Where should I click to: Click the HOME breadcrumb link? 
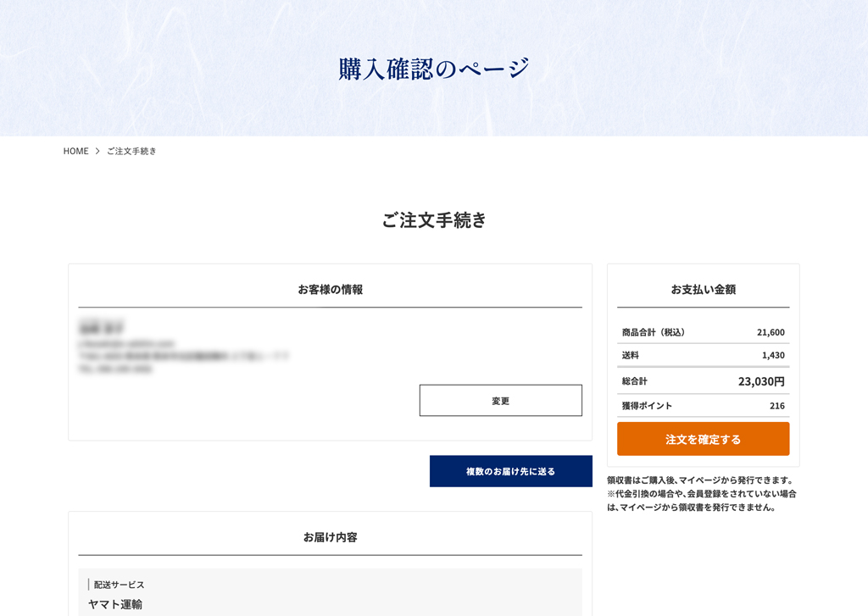coord(75,151)
